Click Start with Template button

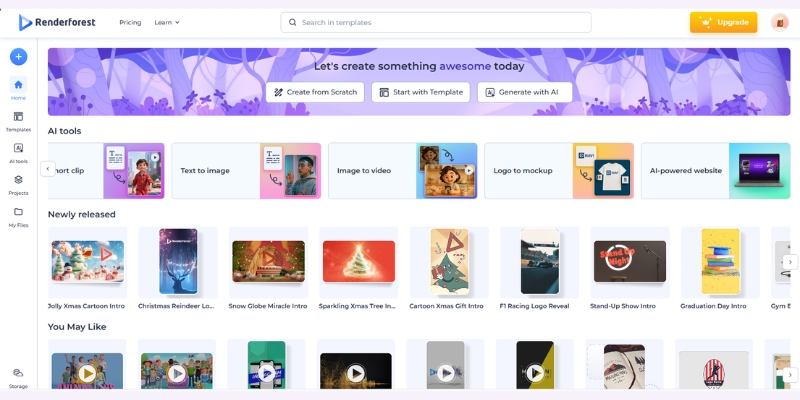421,92
